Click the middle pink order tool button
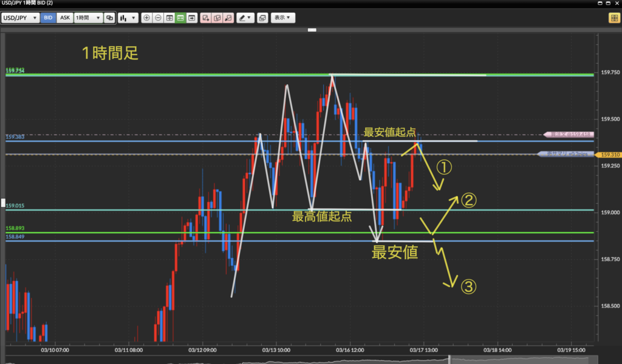622x364 pixels. pyautogui.click(x=217, y=18)
